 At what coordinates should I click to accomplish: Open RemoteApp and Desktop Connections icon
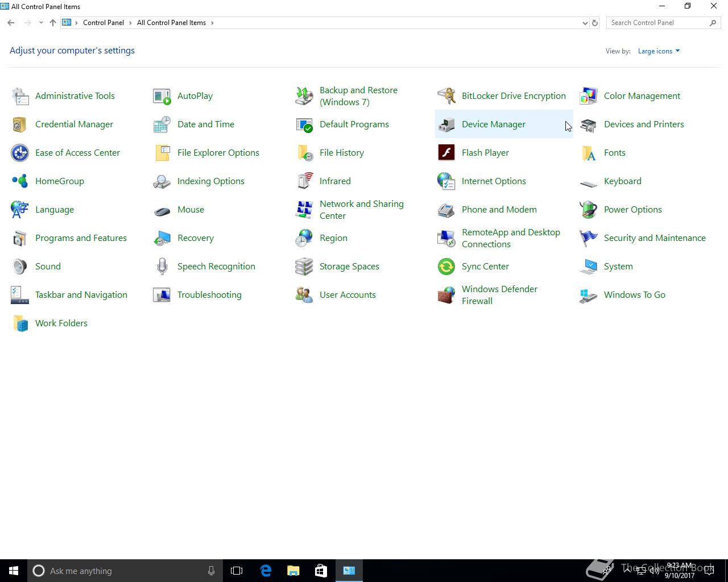[x=446, y=238]
